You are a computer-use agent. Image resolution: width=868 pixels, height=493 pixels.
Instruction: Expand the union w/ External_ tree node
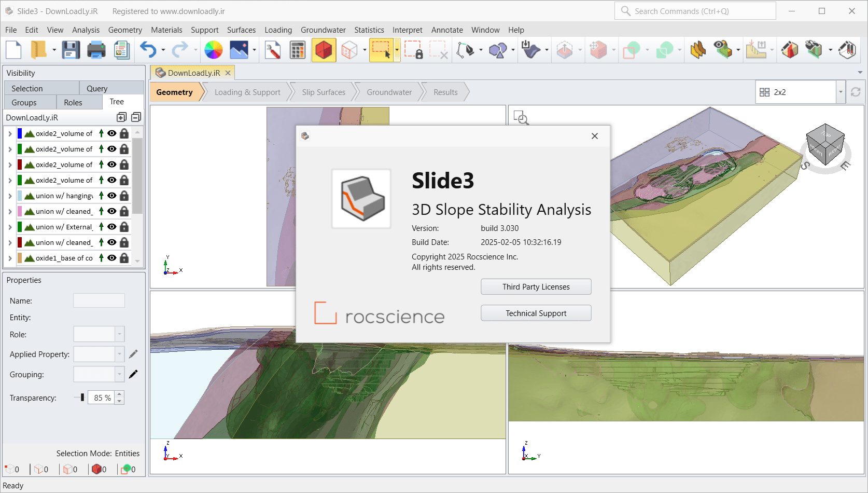[x=10, y=227]
